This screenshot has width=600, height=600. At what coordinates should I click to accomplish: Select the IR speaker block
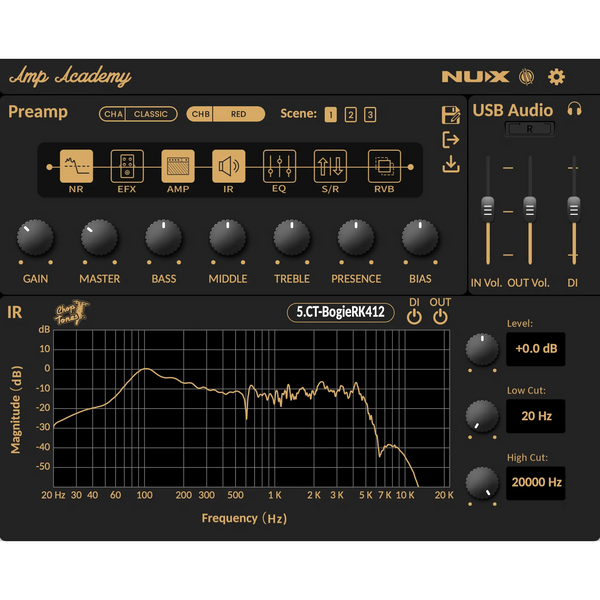coord(228,166)
